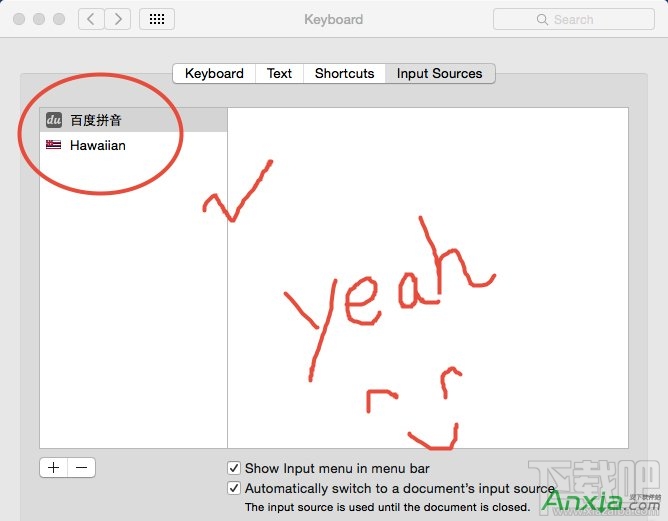Close the Keyboard preferences window
Screen dimensions: 668x521
pos(19,19)
